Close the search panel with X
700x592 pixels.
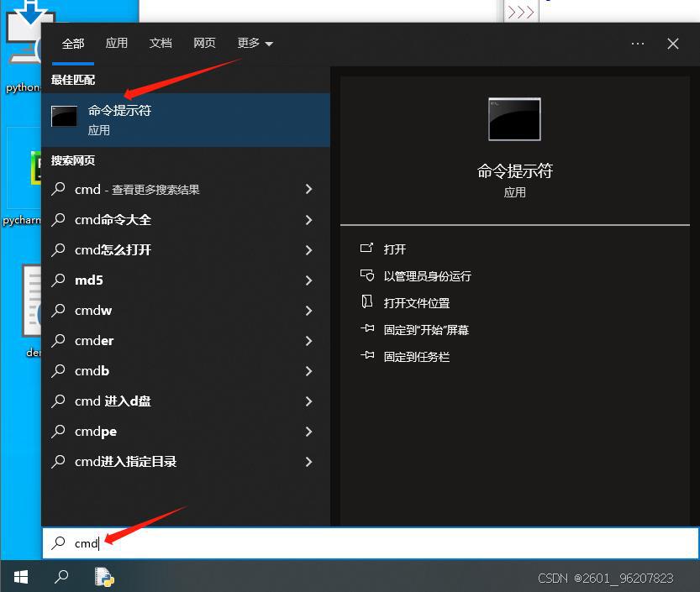pyautogui.click(x=673, y=44)
